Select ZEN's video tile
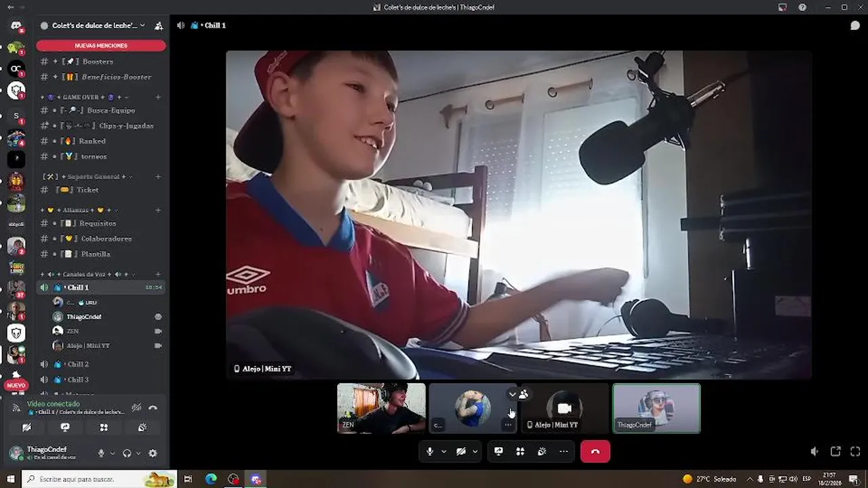Viewport: 868px width, 488px height. pyautogui.click(x=382, y=408)
